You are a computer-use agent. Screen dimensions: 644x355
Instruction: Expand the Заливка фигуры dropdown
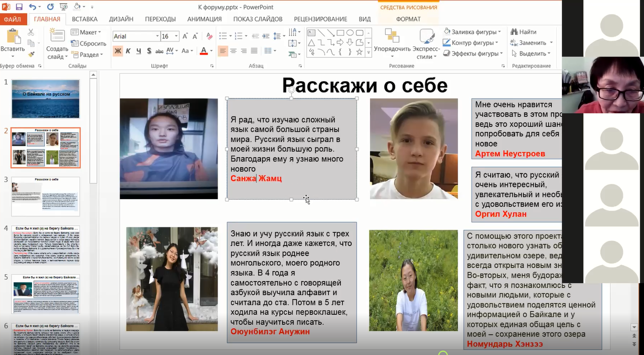(x=499, y=32)
